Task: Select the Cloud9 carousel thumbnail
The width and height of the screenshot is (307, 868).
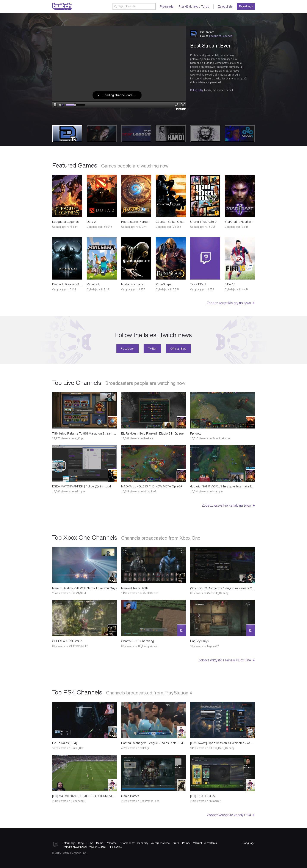Action: (240, 134)
